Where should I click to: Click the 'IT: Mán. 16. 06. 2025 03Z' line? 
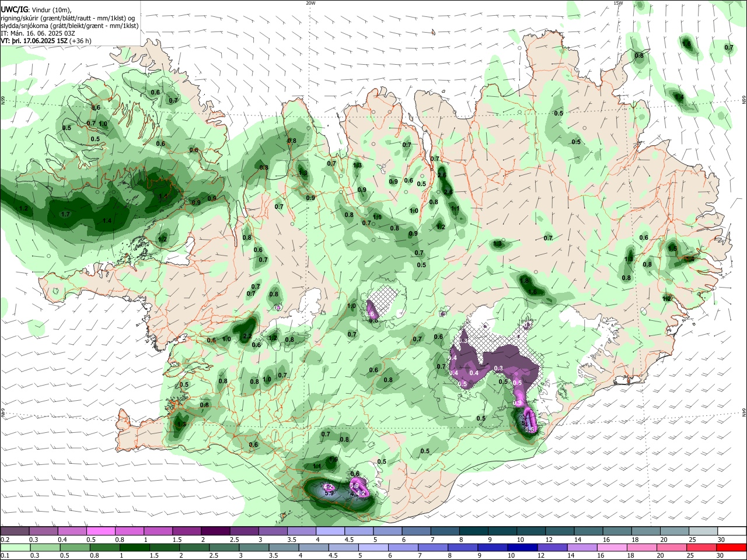pyautogui.click(x=37, y=33)
